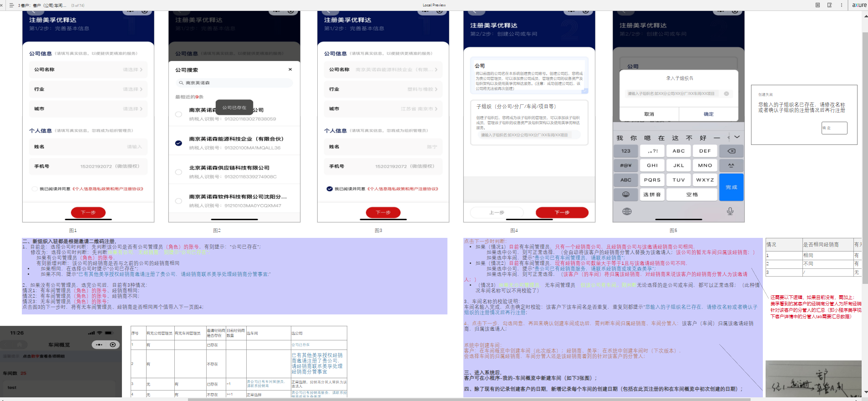Click 姓名 请输入 field in 图1
Image resolution: width=868 pixels, height=401 pixels.
coord(88,147)
